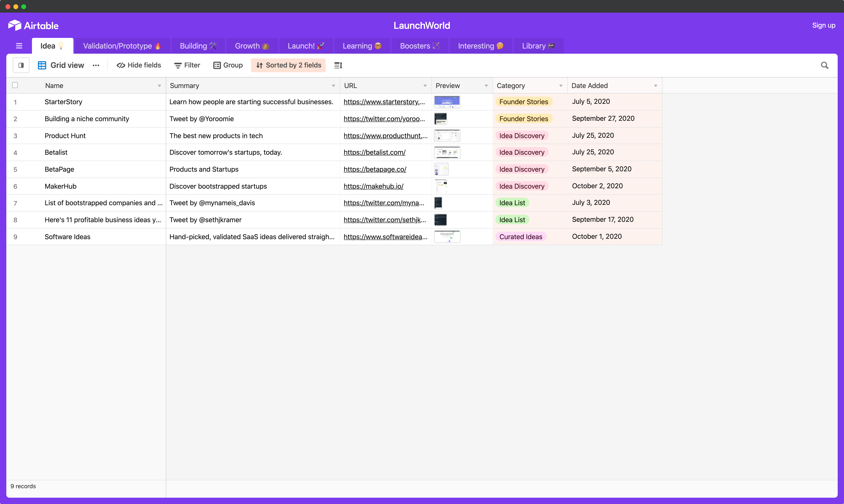Click the LaunchWorld base title

click(x=422, y=25)
